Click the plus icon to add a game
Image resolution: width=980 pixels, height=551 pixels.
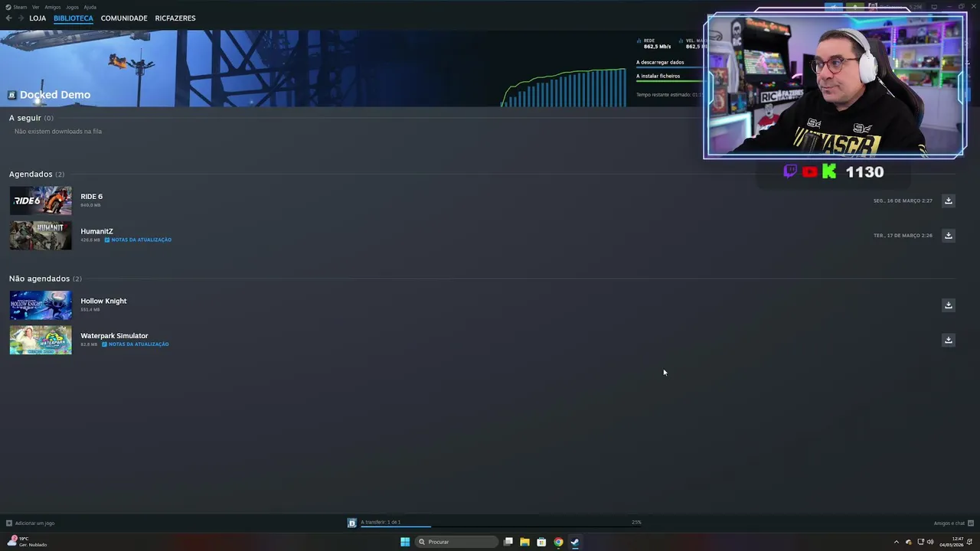[x=9, y=523]
